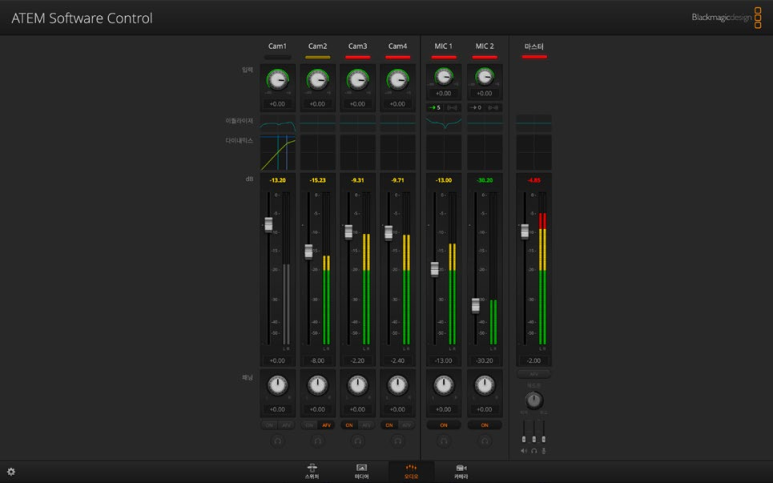Click the Cam3 input gain knob

357,80
